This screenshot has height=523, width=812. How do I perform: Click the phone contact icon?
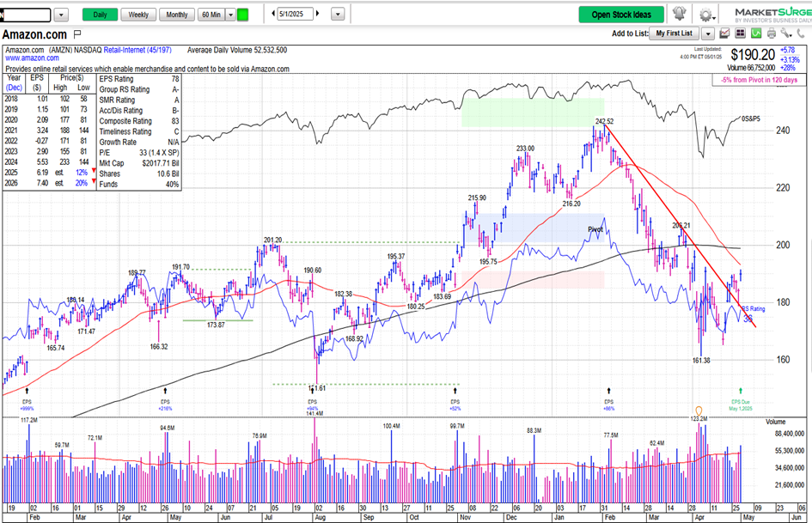(802, 33)
